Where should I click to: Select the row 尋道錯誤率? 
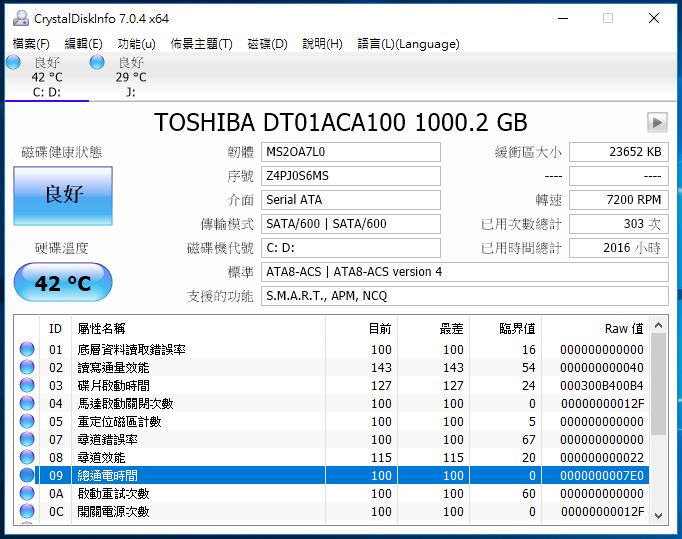[x=332, y=439]
